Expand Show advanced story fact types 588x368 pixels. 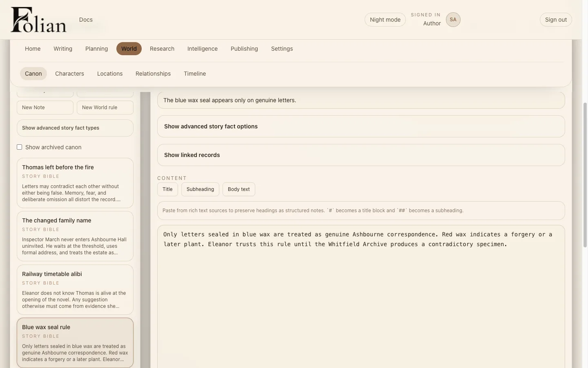click(75, 128)
